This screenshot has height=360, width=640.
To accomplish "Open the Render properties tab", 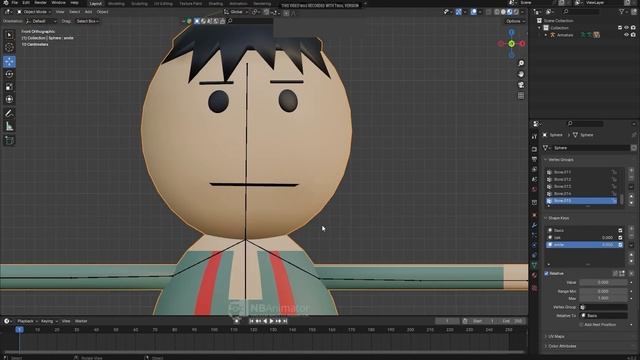I will coord(534,149).
